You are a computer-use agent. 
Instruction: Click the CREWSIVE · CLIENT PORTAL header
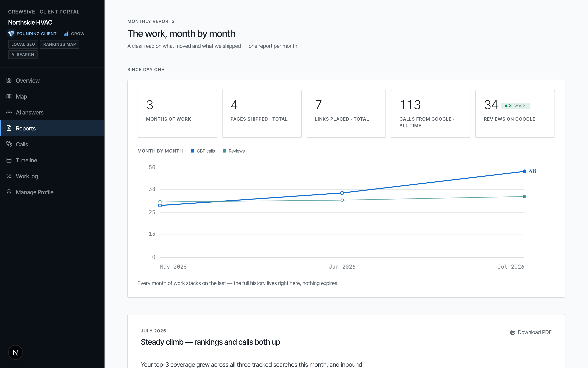[44, 12]
